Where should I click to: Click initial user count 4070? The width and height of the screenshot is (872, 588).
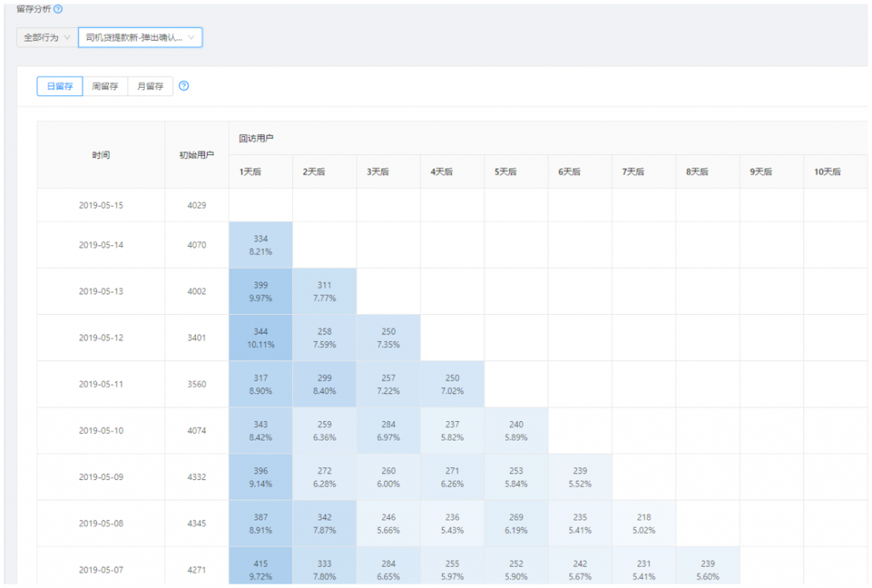(196, 245)
